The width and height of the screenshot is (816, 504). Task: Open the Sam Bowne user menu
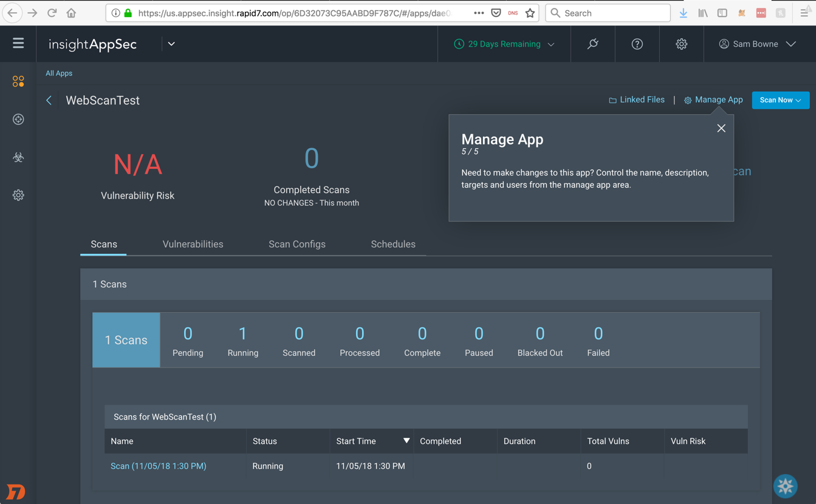point(757,44)
